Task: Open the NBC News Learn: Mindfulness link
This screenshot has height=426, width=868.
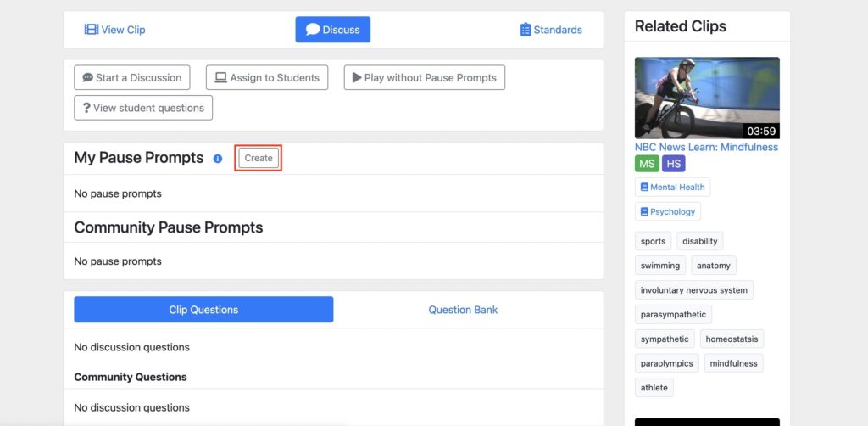Action: [706, 147]
